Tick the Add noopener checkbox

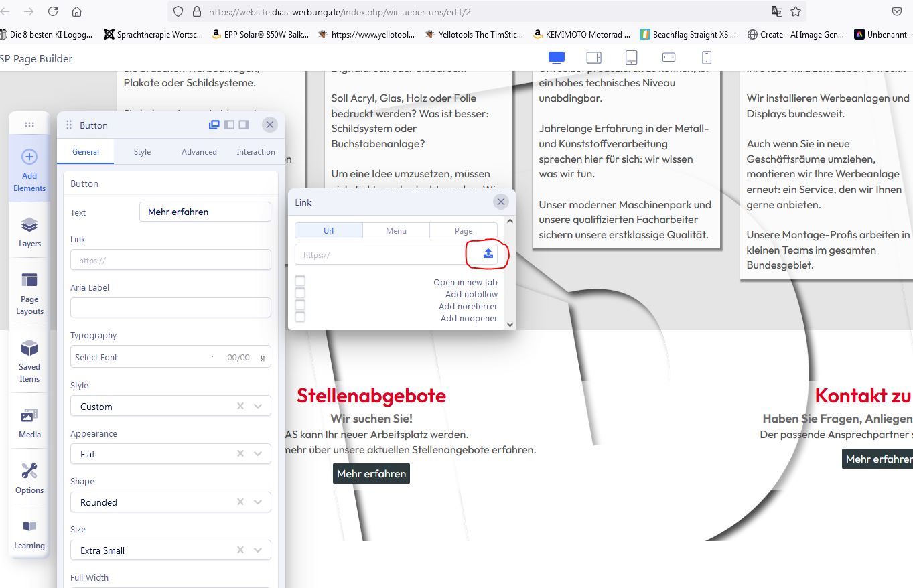(300, 317)
